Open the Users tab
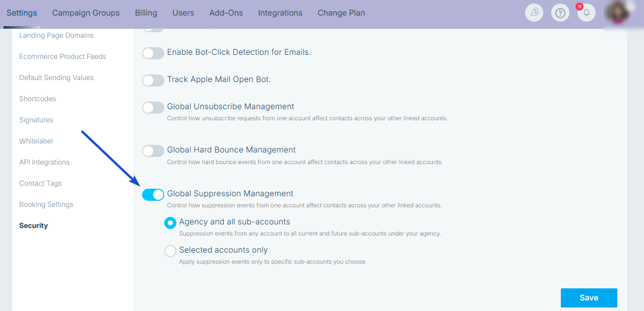Screen dimensions: 644x311 point(183,13)
